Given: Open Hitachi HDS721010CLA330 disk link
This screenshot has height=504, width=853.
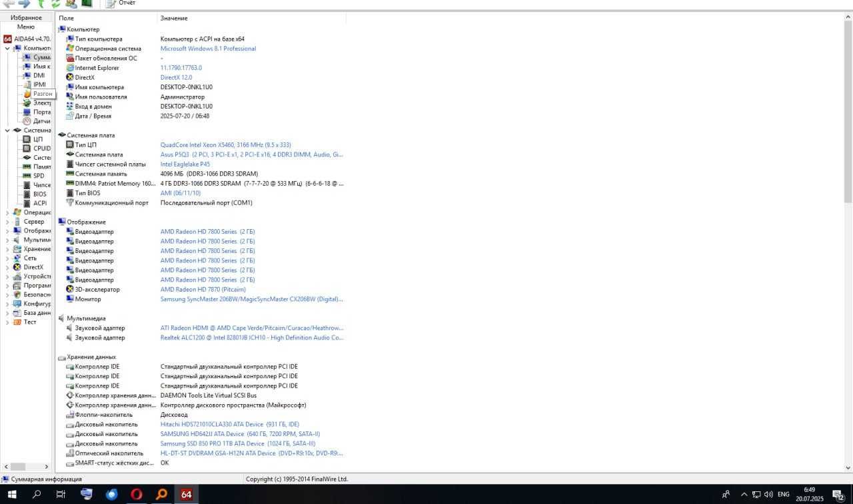Looking at the screenshot, I should (x=230, y=424).
